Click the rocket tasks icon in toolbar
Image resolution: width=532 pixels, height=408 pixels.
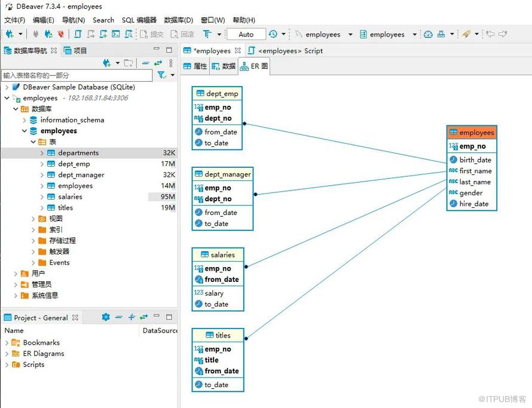point(466,34)
